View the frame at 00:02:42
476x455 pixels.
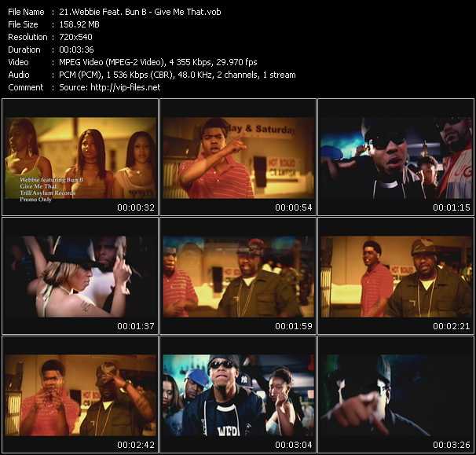tap(80, 394)
